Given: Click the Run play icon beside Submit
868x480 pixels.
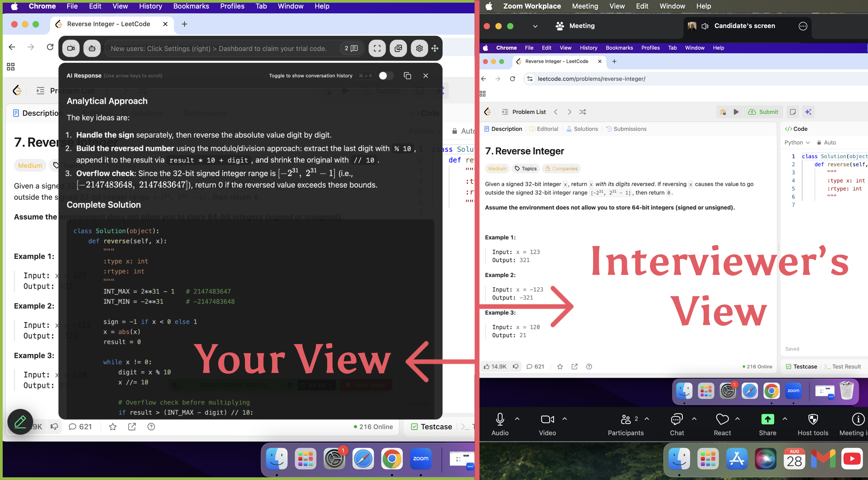Looking at the screenshot, I should tap(736, 112).
